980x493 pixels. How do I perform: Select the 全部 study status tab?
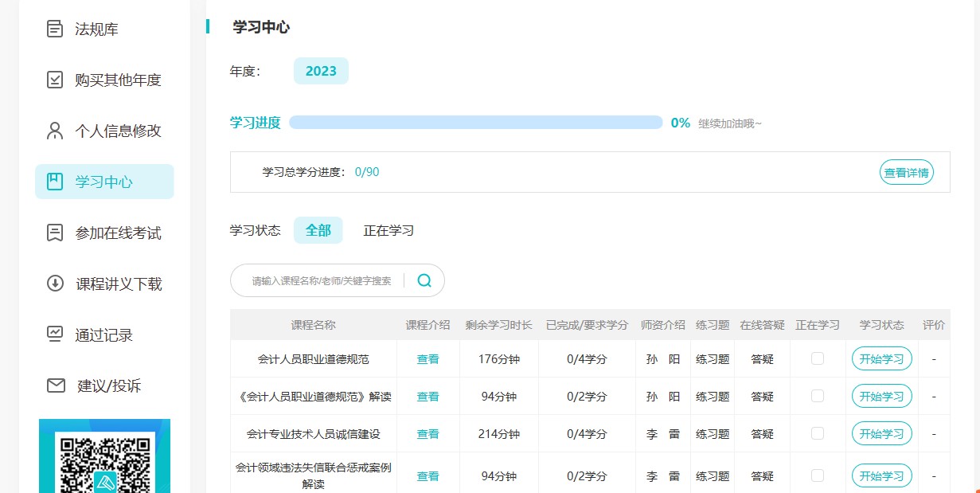coord(318,230)
